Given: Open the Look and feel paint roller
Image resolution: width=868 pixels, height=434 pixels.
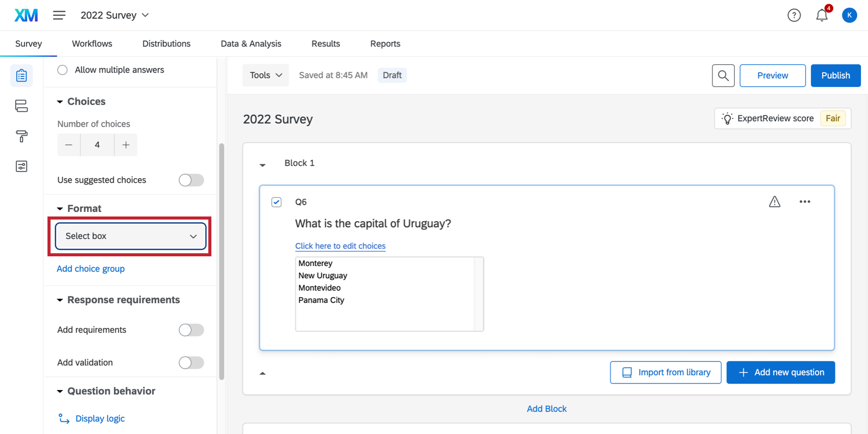Looking at the screenshot, I should coord(21,136).
